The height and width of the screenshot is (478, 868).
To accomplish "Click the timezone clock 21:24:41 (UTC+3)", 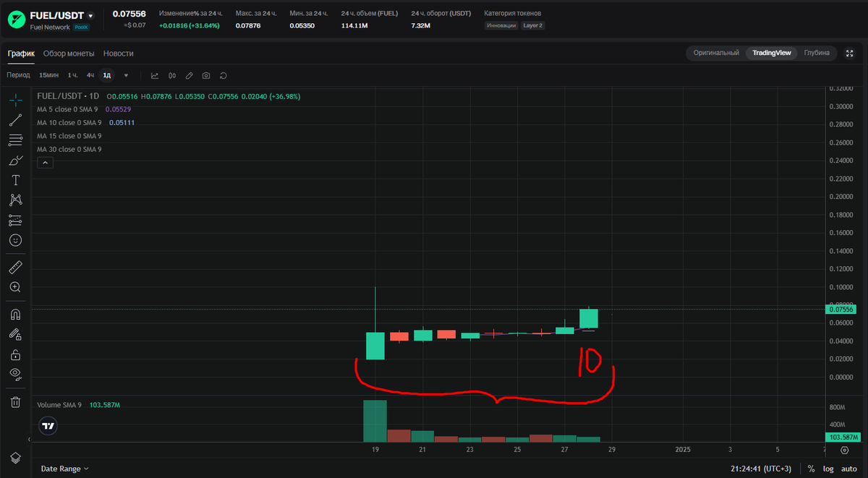I will 762,469.
